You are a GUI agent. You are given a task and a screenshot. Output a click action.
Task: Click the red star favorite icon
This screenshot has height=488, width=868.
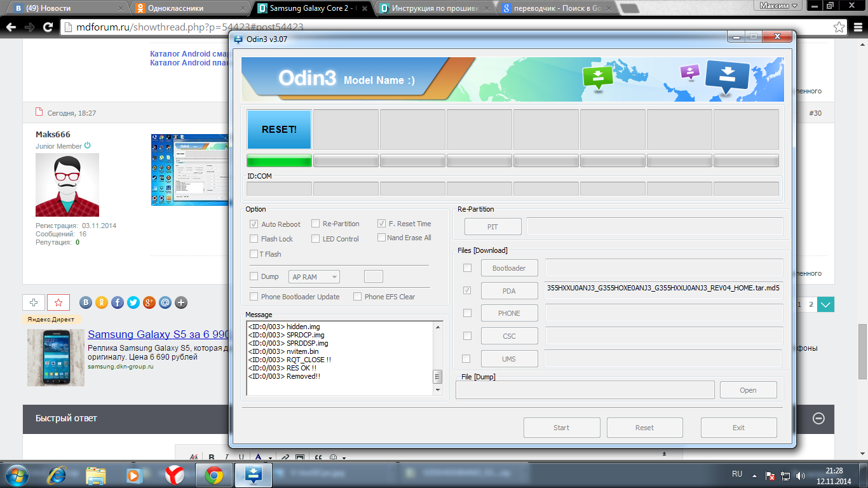58,303
